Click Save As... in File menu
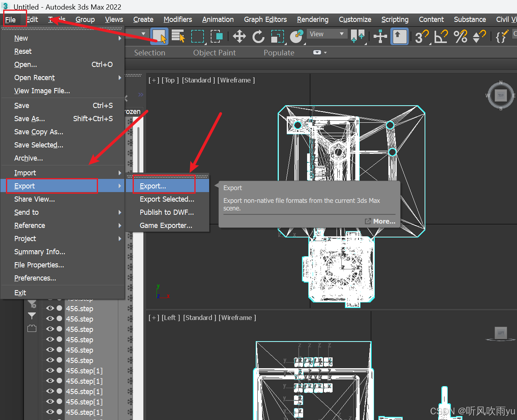Screen dimensions: 517x420 [x=63, y=119]
